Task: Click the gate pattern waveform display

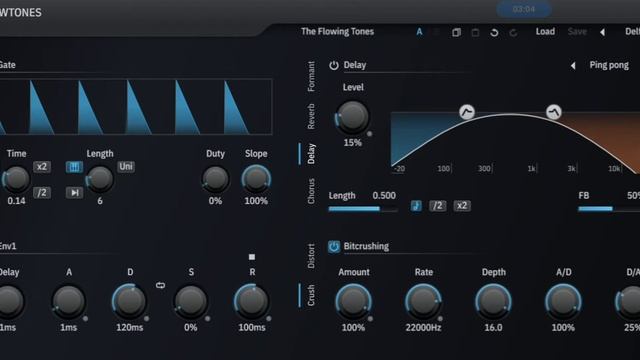Action: (136, 107)
